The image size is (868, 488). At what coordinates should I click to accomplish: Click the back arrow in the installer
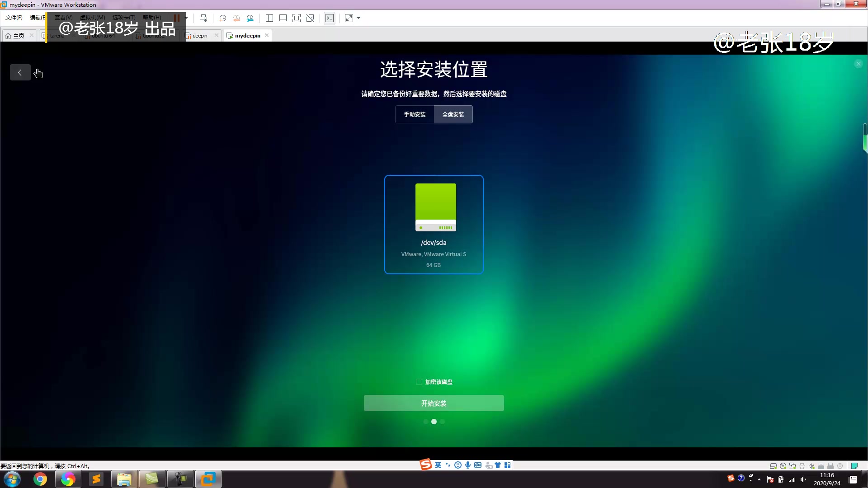[x=20, y=72]
